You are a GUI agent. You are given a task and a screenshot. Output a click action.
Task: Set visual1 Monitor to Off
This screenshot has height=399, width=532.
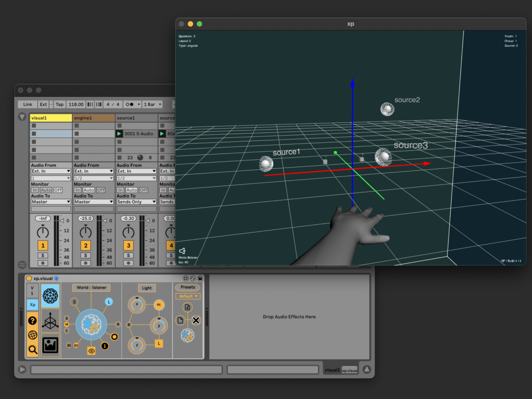click(x=58, y=190)
